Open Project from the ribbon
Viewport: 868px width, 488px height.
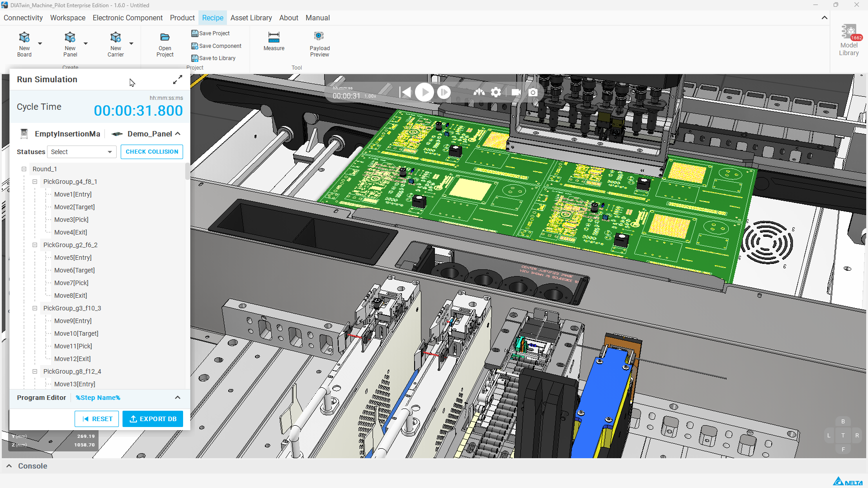[165, 45]
